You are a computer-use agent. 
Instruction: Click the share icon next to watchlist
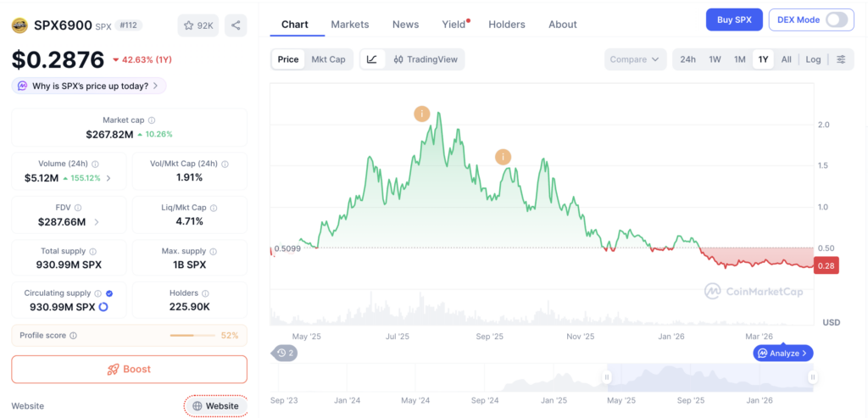pyautogui.click(x=236, y=25)
